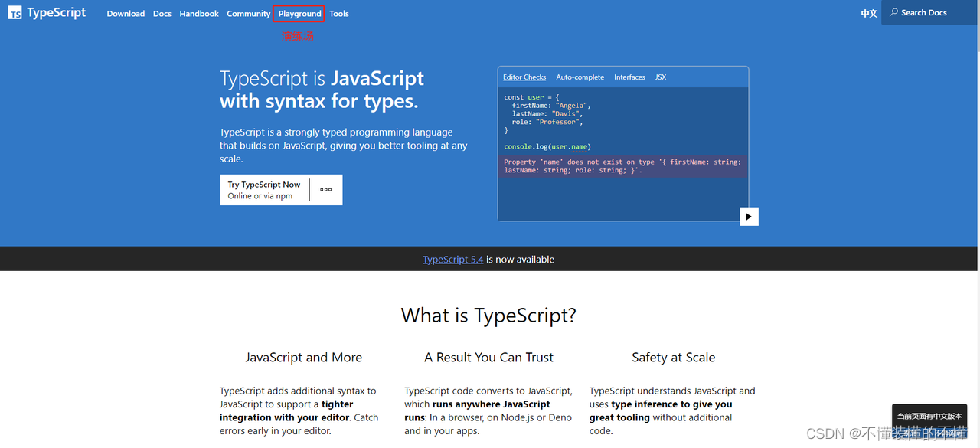
Task: Click code line firstName: "Angela"
Action: tap(551, 106)
